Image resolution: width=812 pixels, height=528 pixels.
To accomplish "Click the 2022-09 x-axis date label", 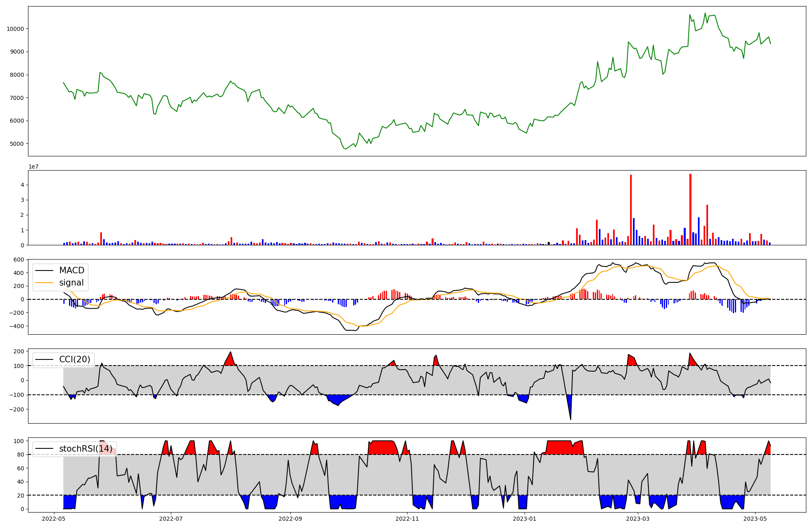I will tap(290, 519).
